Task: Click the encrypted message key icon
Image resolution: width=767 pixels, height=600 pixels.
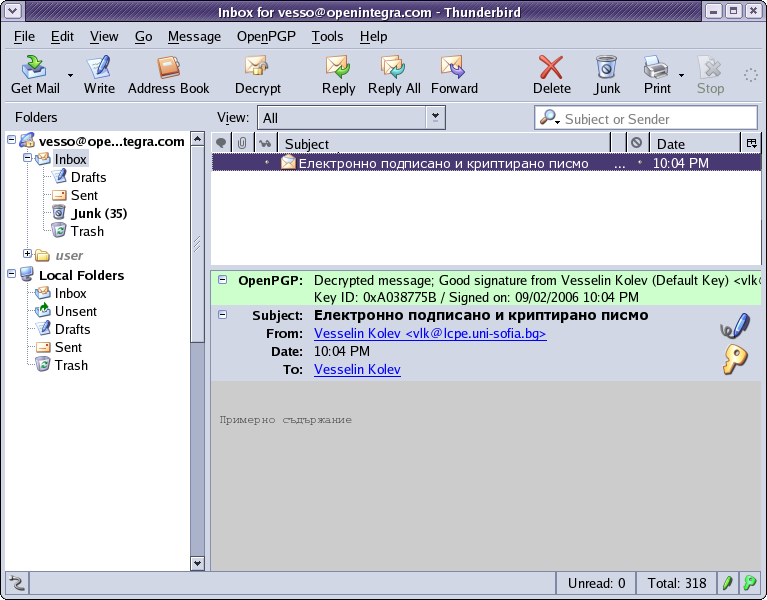Action: tap(735, 359)
